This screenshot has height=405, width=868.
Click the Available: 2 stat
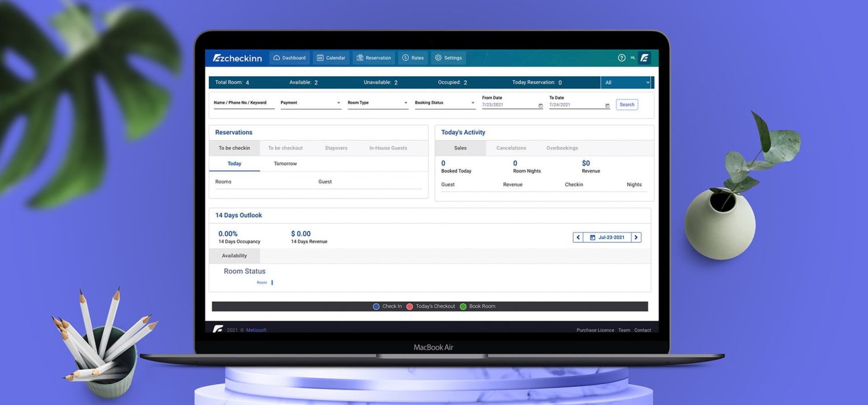303,83
